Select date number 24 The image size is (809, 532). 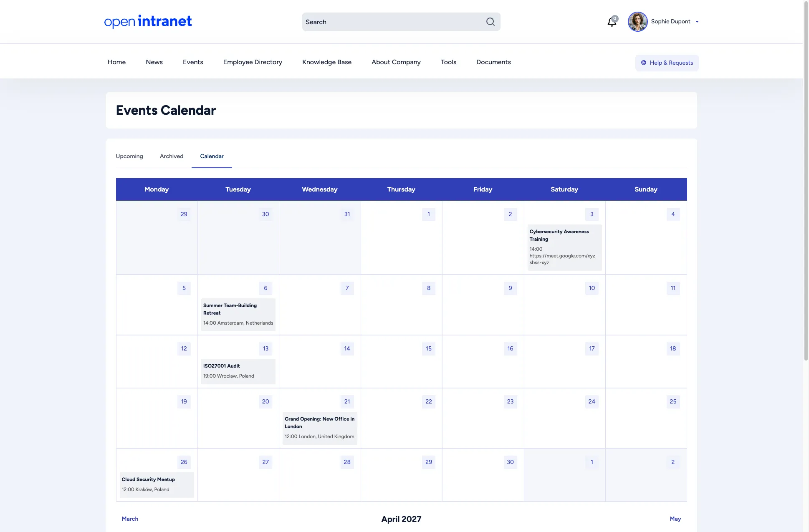coord(592,401)
